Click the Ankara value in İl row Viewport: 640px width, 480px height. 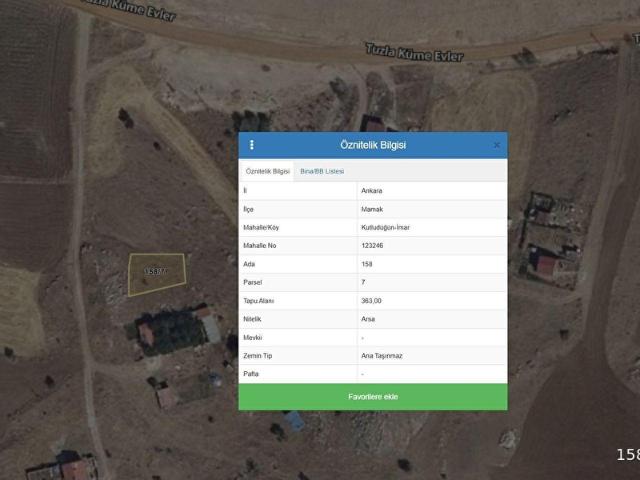370,190
